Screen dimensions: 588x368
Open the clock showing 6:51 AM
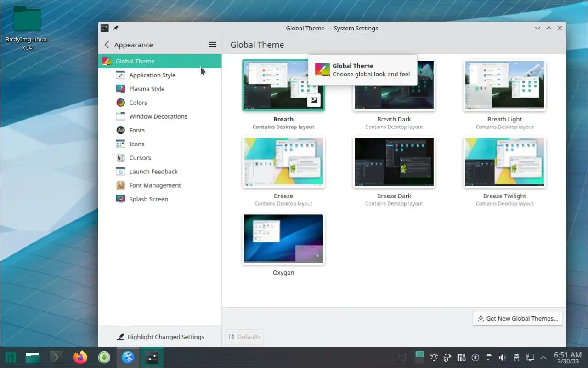pyautogui.click(x=568, y=357)
